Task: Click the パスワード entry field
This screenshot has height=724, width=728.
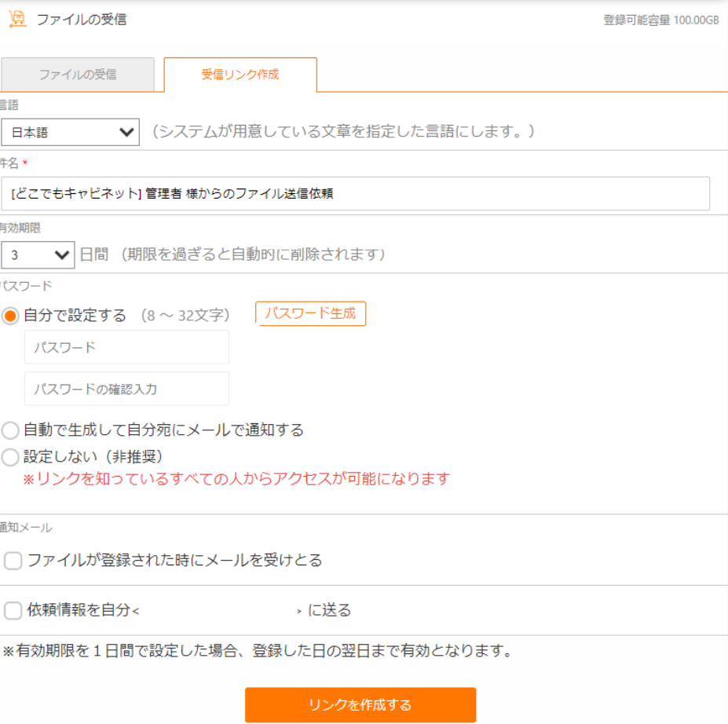Action: [x=126, y=346]
